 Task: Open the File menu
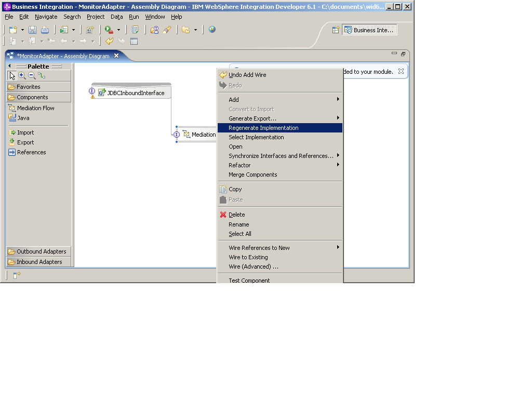[x=9, y=17]
